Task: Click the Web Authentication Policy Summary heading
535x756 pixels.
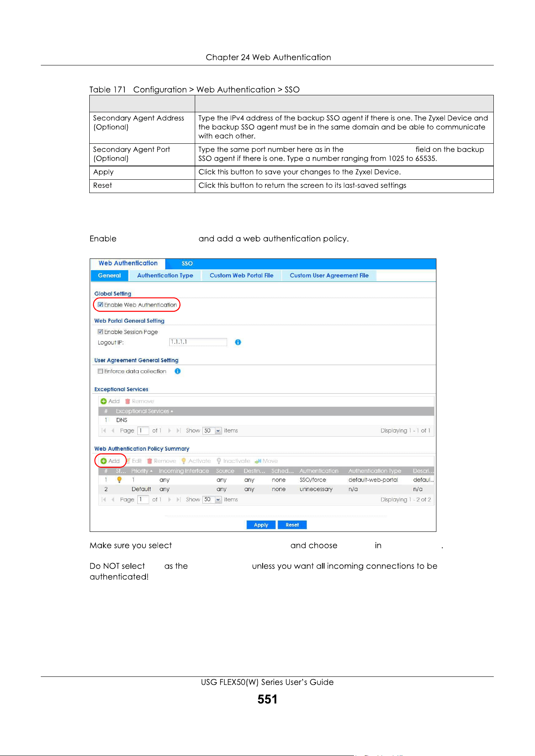Action: point(142,449)
